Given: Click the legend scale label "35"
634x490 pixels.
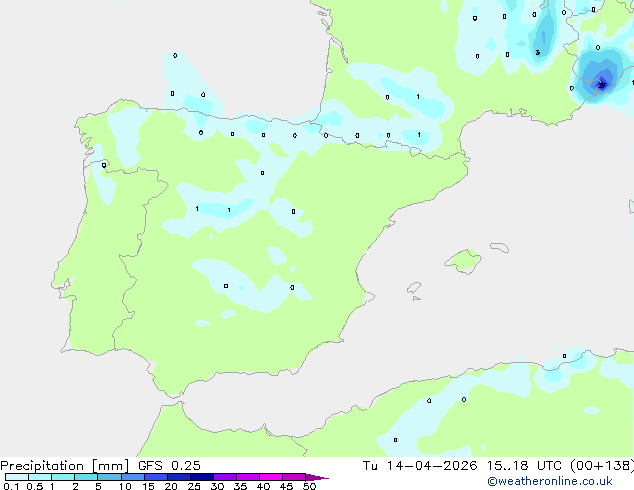Looking at the screenshot, I should pyautogui.click(x=240, y=486).
